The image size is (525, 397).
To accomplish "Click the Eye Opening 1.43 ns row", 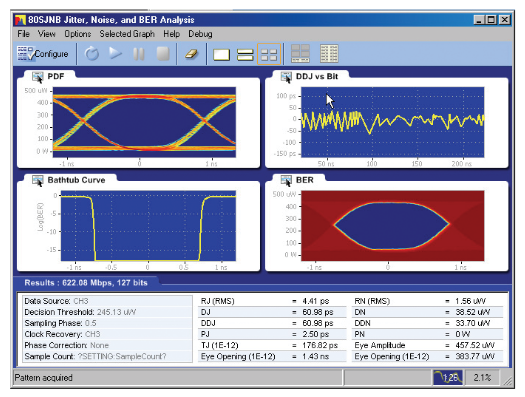I will (x=272, y=356).
